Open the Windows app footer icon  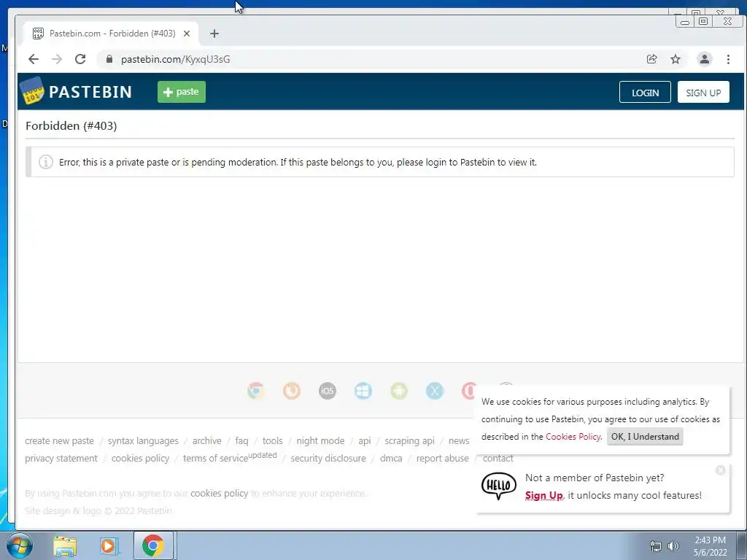tap(363, 391)
